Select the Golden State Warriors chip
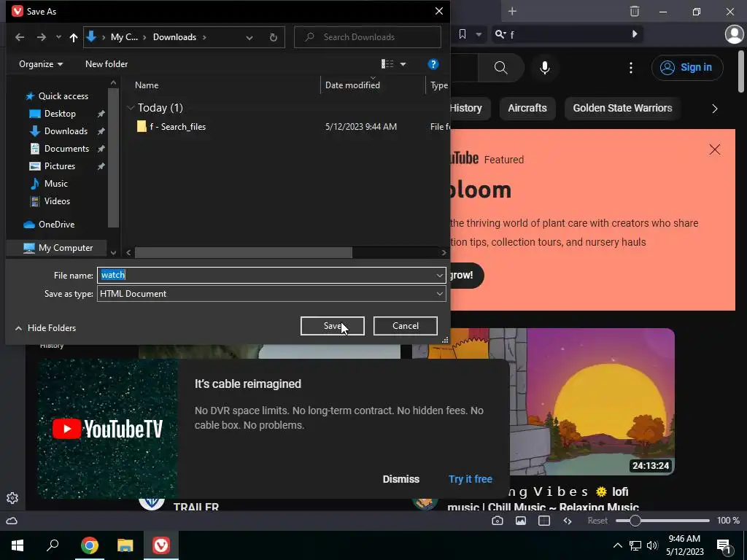 coord(622,108)
